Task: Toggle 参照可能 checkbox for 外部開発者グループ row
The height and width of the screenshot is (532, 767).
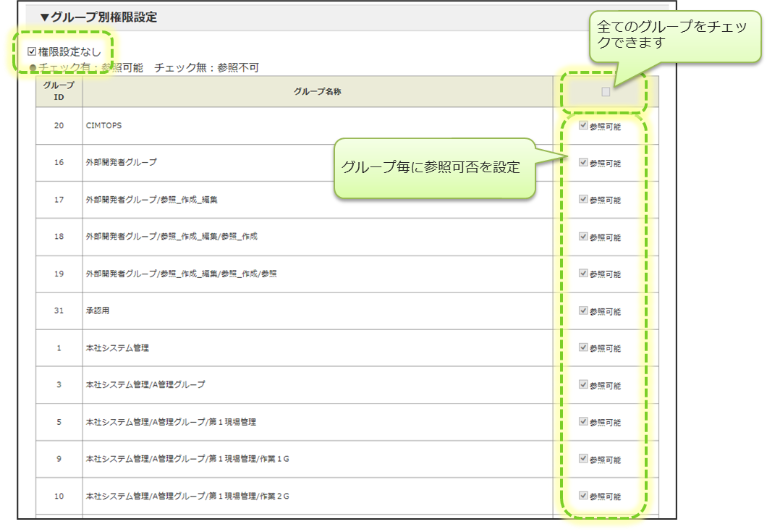Action: coord(583,163)
